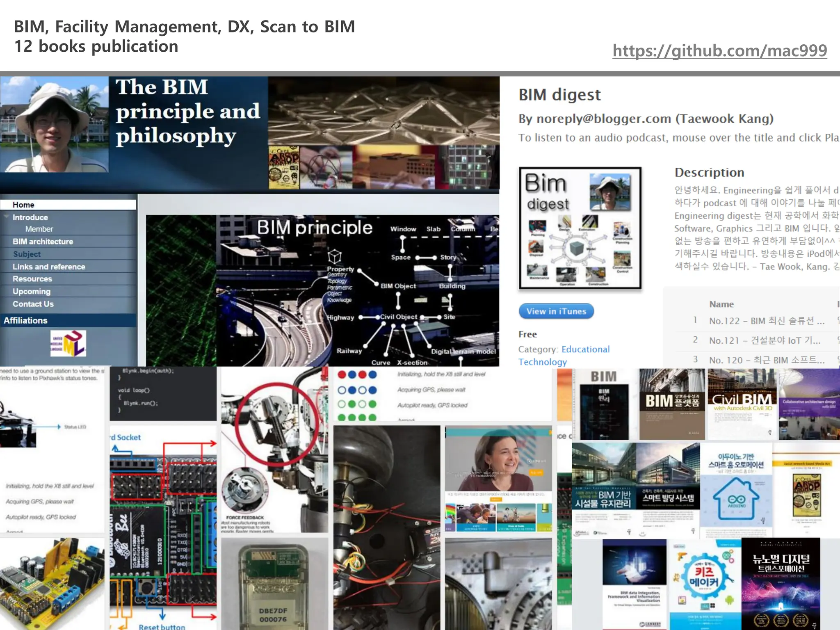Click the metal gear mechanism photo

[x=498, y=584]
